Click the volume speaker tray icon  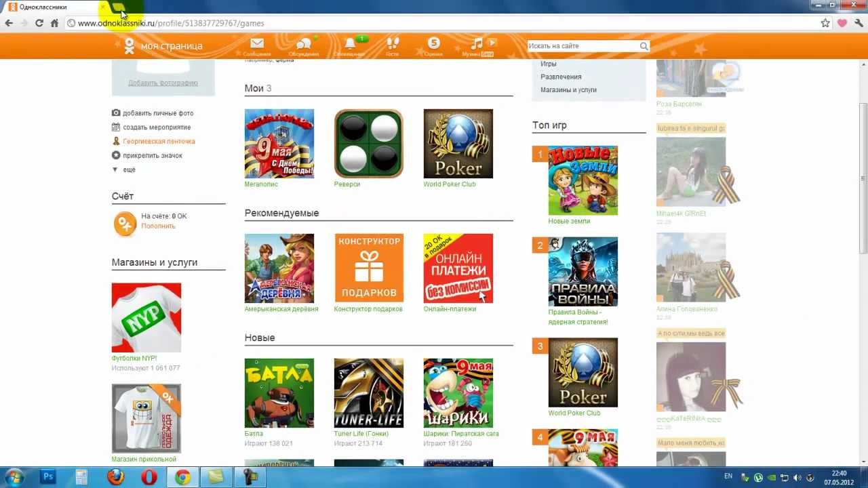[x=797, y=477]
